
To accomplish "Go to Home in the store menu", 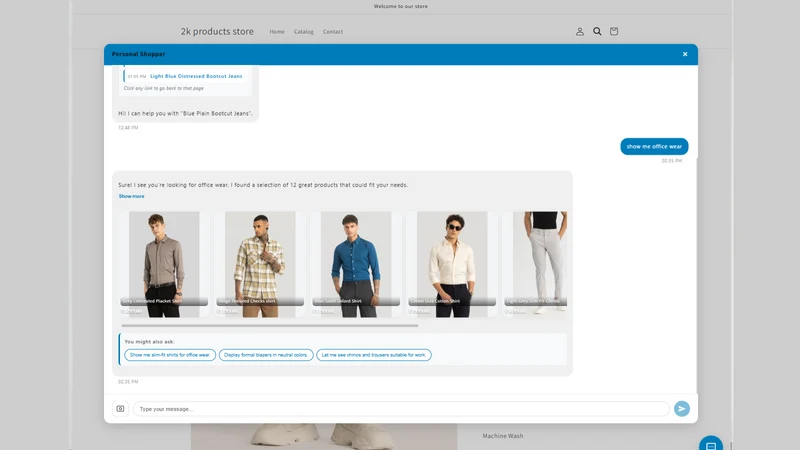I will click(x=277, y=32).
